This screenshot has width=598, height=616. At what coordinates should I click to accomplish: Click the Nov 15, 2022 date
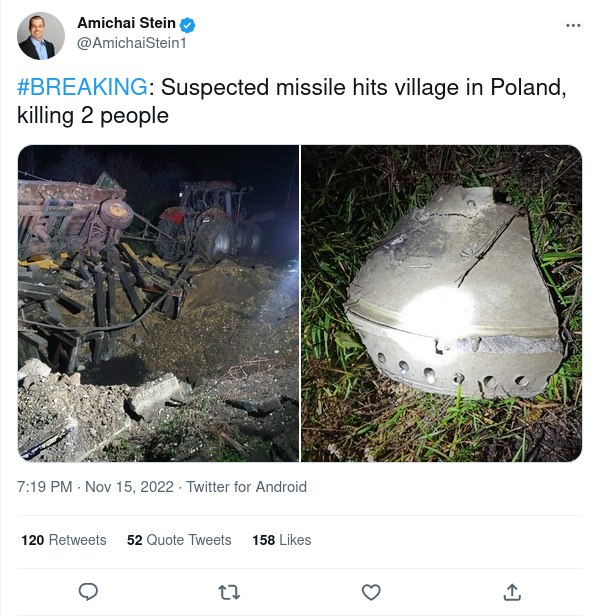coord(129,487)
